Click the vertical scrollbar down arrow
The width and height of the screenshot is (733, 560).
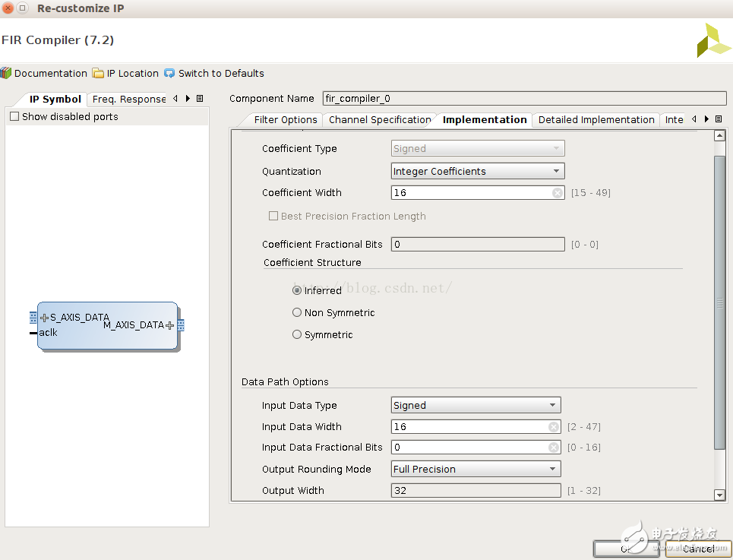(720, 495)
